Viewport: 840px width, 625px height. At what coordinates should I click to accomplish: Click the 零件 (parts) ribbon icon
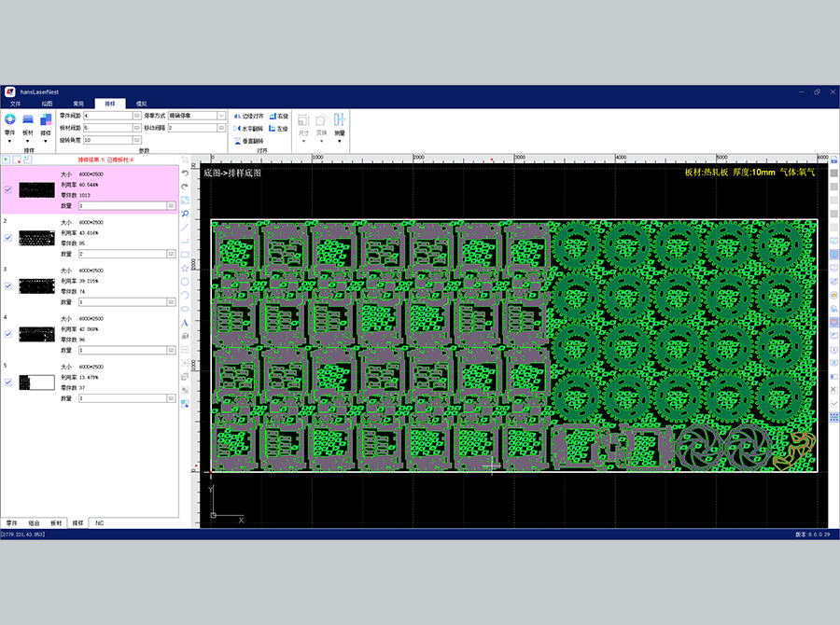pyautogui.click(x=9, y=120)
